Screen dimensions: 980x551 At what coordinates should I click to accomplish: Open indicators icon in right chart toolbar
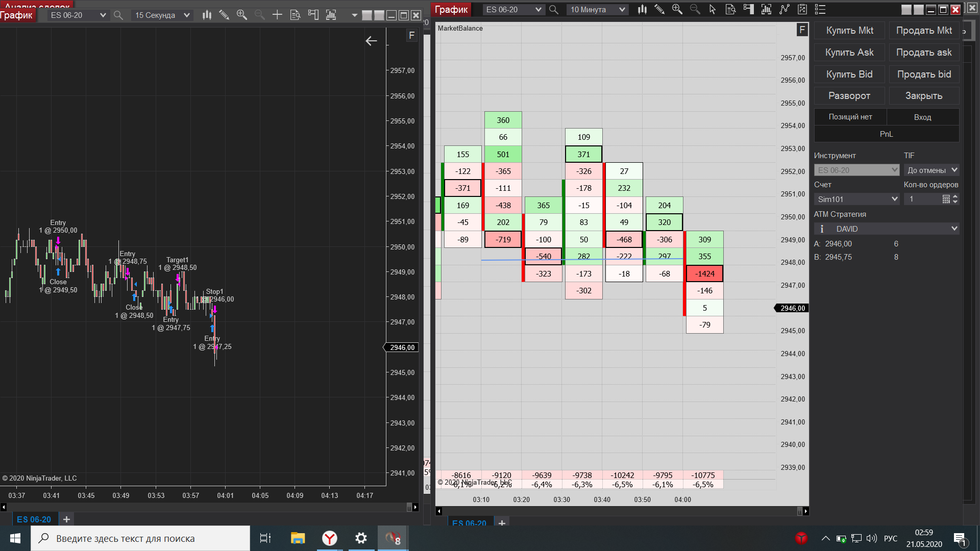click(x=766, y=9)
